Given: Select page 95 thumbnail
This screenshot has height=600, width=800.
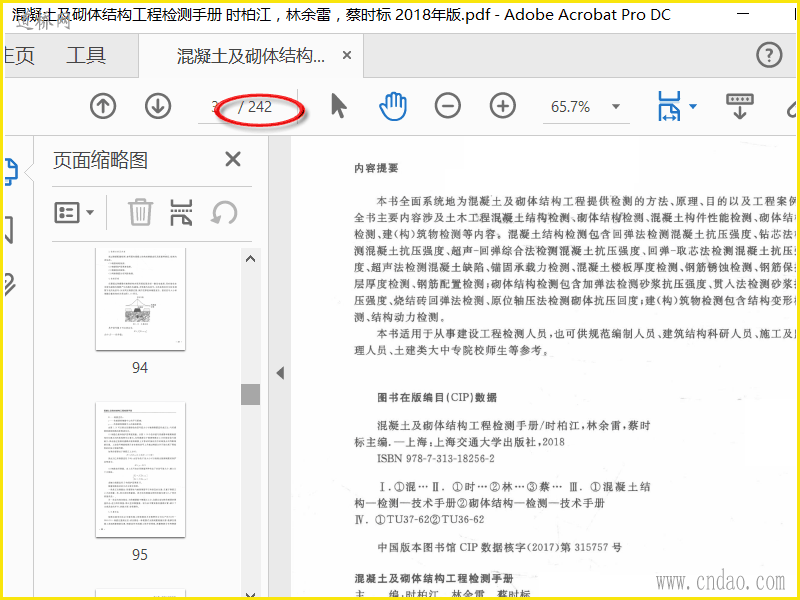Looking at the screenshot, I should point(140,469).
